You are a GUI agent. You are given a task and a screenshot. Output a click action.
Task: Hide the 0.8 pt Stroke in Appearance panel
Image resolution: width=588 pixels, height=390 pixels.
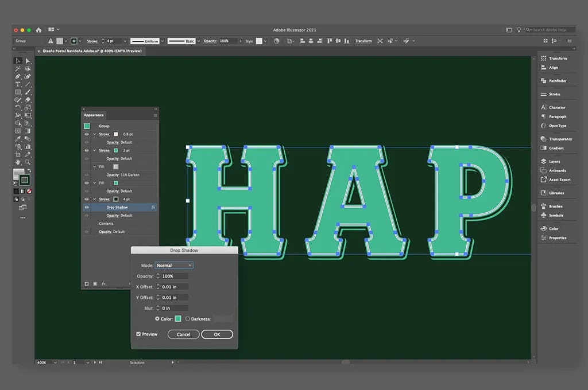point(86,134)
